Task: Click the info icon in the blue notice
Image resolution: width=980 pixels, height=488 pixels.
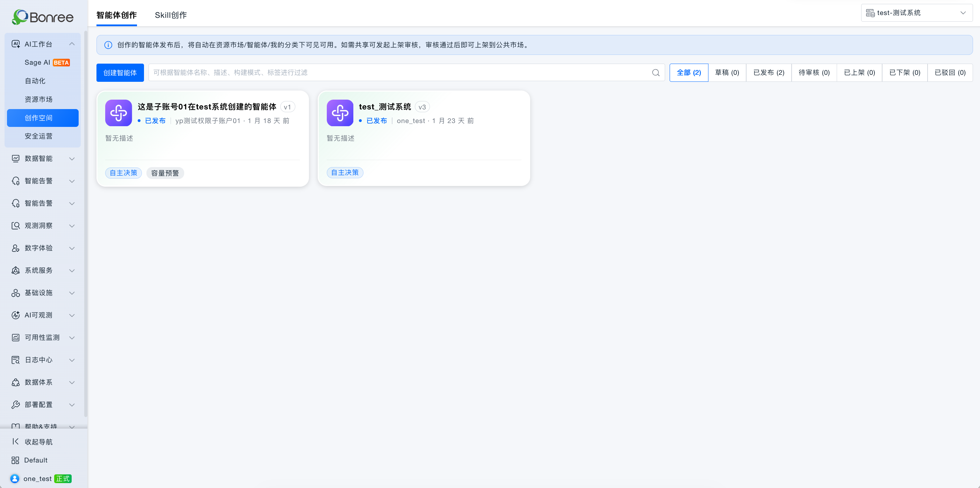Action: (x=108, y=45)
